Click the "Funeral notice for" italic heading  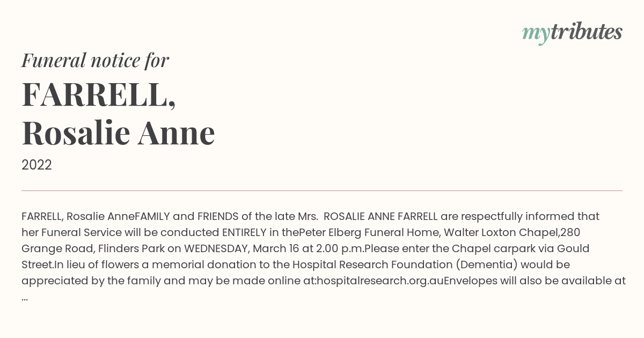95,60
